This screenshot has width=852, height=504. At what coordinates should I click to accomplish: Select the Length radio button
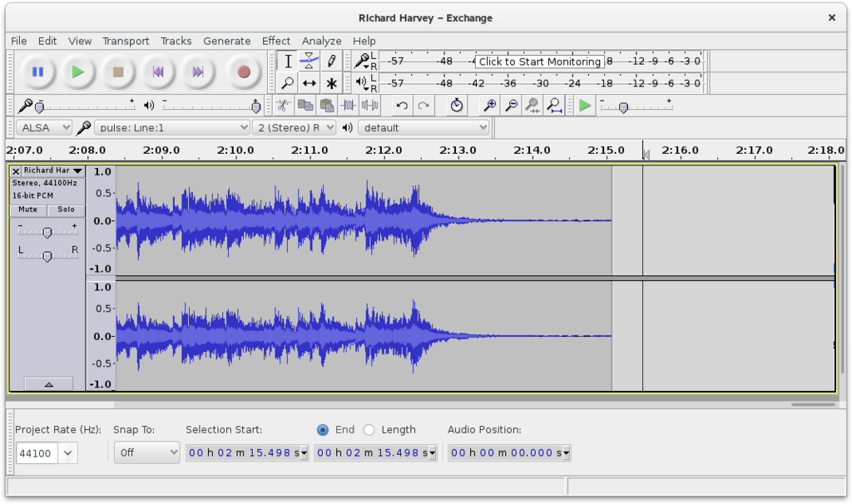[x=369, y=430]
